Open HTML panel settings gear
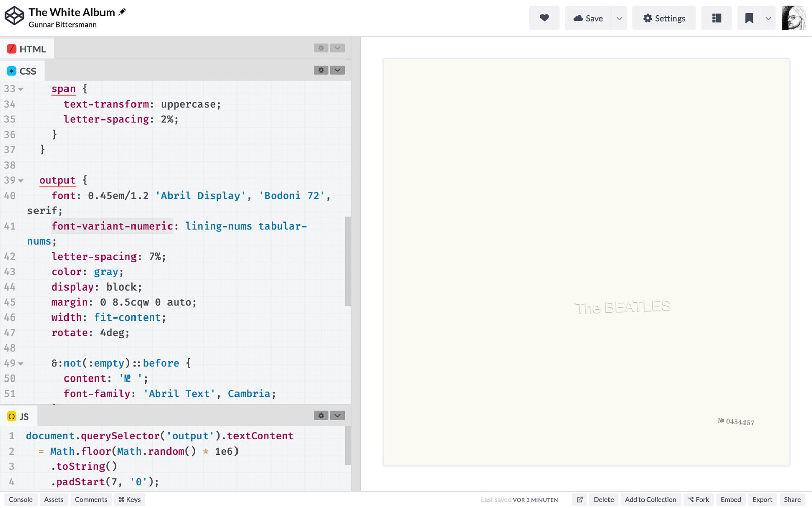 point(321,48)
